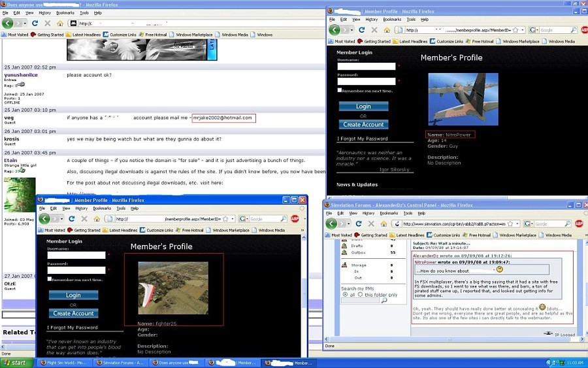Go back in top-left forum thread window
This screenshot has height=368, width=588.
pos(8,24)
